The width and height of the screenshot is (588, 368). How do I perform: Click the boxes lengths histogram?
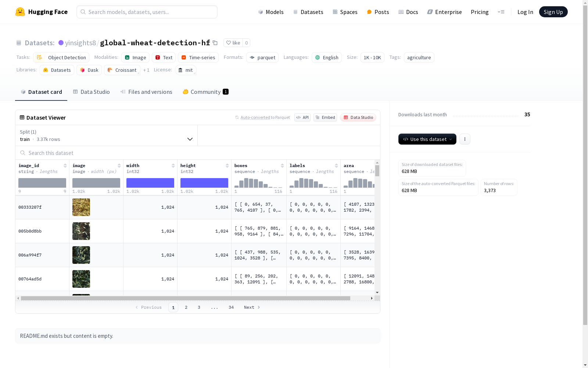pos(258,183)
